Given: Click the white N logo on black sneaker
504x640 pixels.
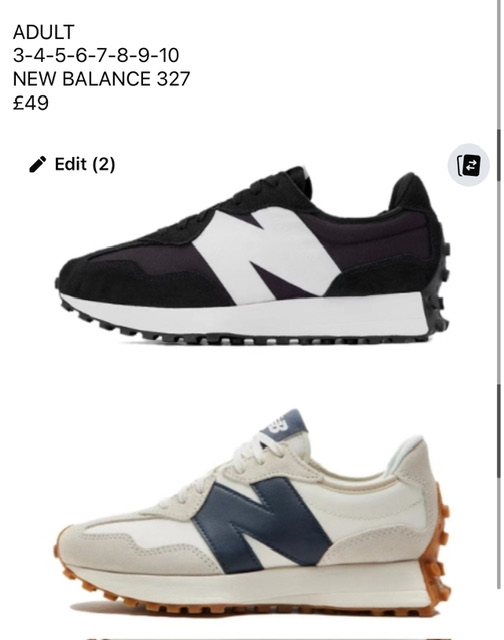Looking at the screenshot, I should 266,254.
